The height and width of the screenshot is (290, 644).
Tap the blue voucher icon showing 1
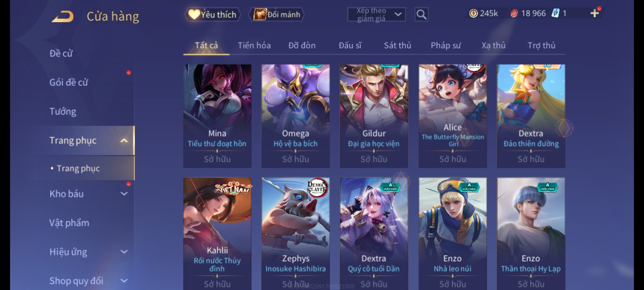555,13
